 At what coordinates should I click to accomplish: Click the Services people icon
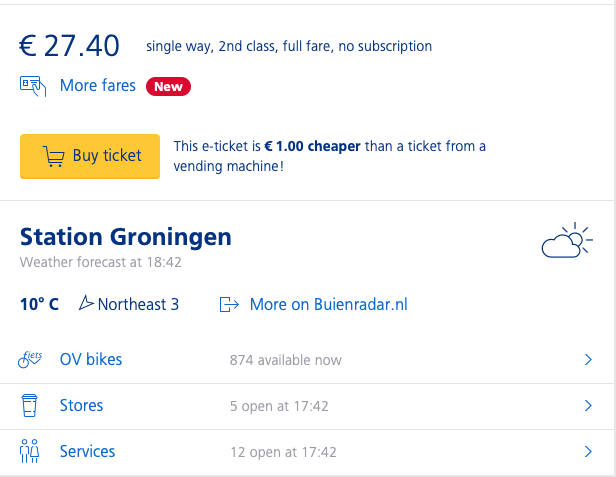pyautogui.click(x=29, y=452)
